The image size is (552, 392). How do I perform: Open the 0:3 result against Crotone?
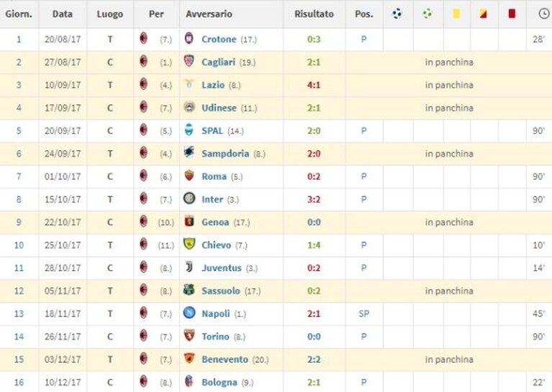[314, 40]
